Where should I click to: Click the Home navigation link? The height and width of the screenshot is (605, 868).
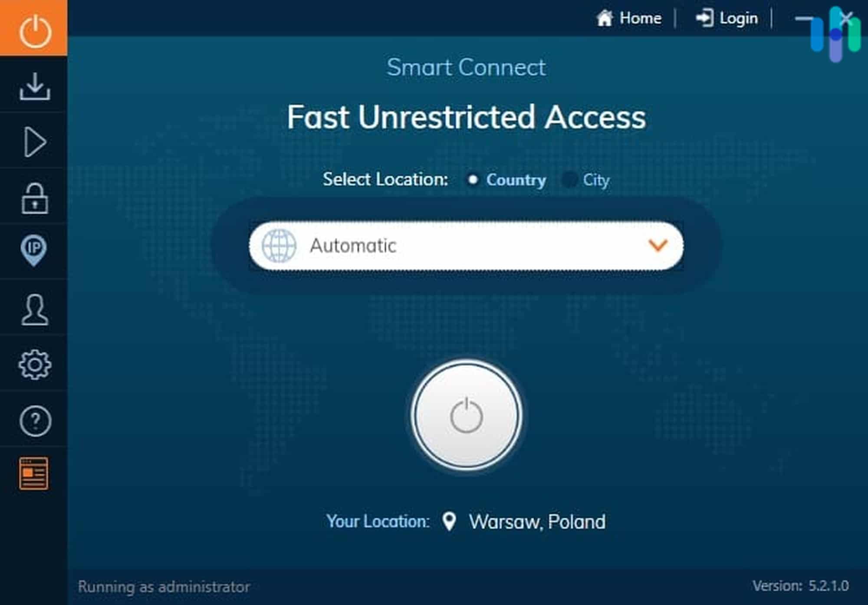(x=627, y=18)
